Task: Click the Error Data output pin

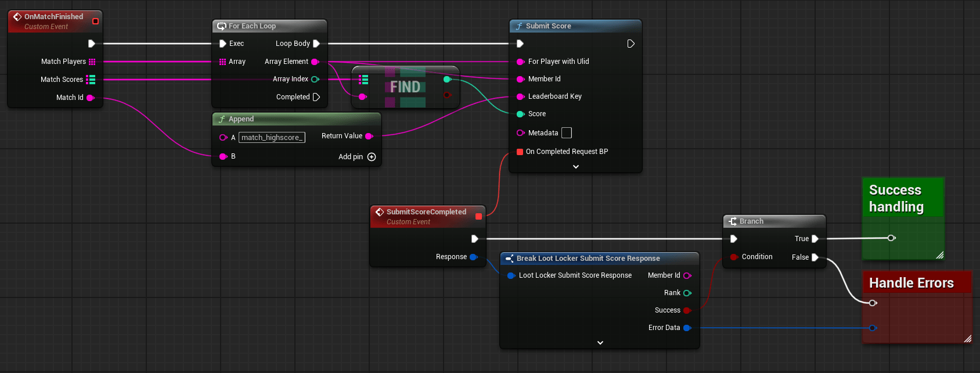Action: pyautogui.click(x=687, y=328)
